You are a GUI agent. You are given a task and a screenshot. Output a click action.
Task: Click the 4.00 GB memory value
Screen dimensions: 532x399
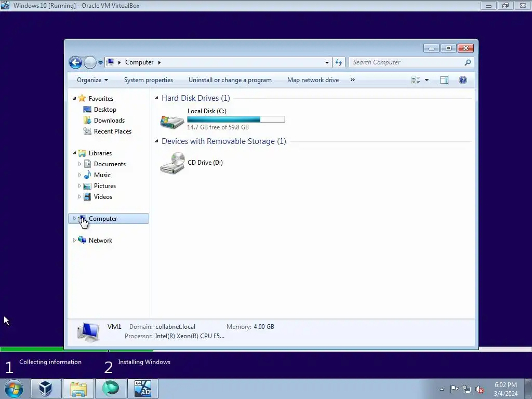click(x=263, y=327)
